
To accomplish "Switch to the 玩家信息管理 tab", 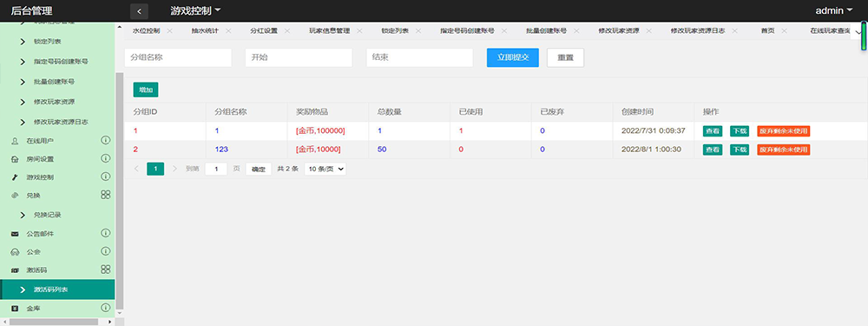I will point(329,31).
